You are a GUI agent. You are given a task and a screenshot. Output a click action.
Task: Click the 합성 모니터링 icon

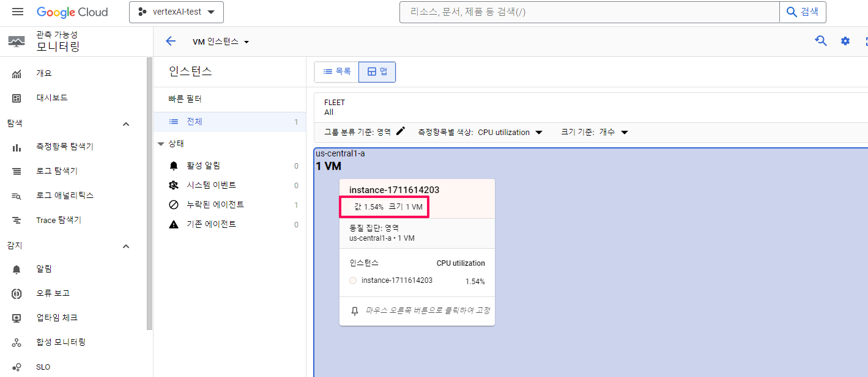(17, 343)
